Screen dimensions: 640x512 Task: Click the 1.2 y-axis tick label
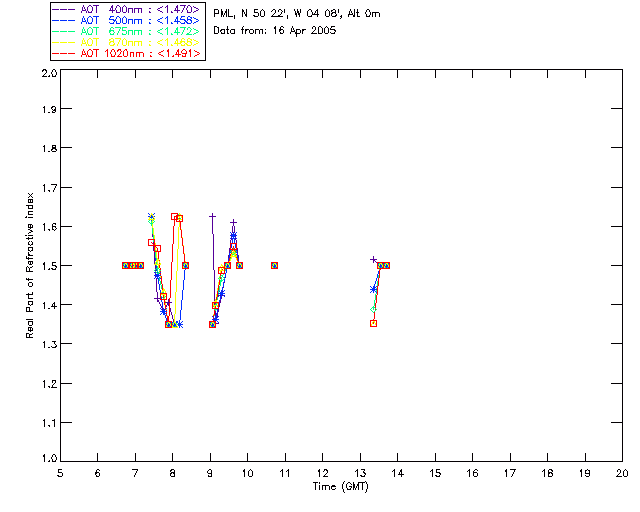(49, 384)
